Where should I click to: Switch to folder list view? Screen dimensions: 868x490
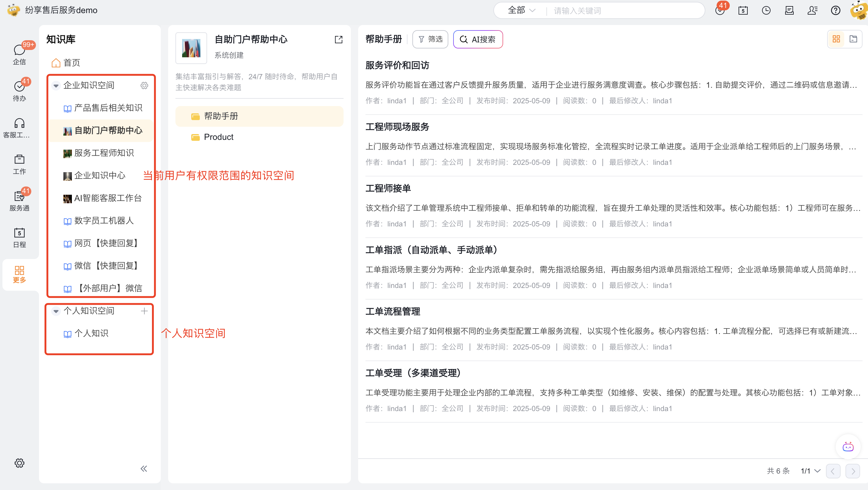(853, 39)
